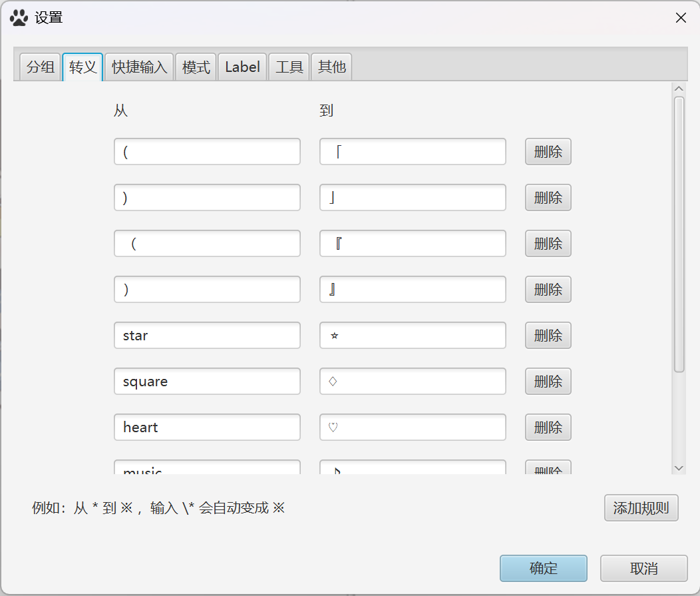This screenshot has width=700, height=596.
Task: Delete the star escape rule
Action: click(548, 336)
